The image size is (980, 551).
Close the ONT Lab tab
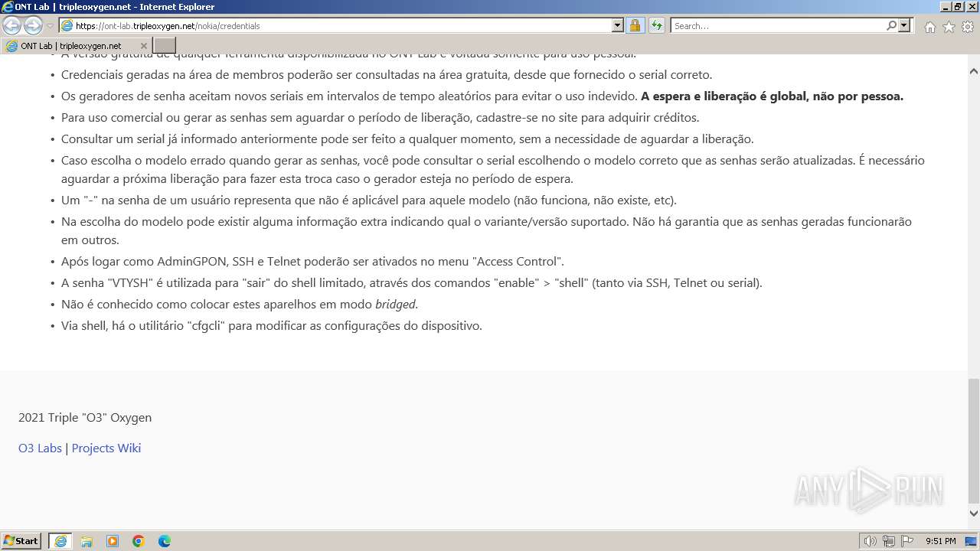click(143, 46)
